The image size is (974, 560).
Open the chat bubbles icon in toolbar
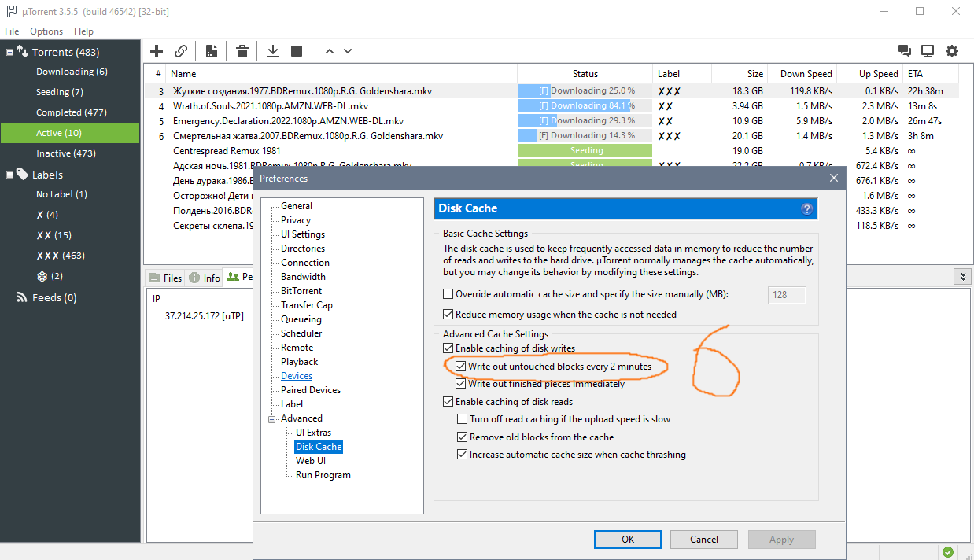[905, 51]
